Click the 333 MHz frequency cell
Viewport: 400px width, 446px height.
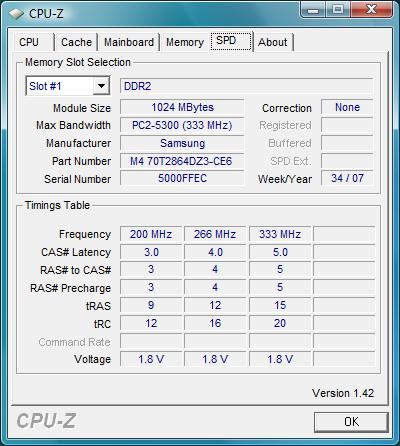point(280,234)
